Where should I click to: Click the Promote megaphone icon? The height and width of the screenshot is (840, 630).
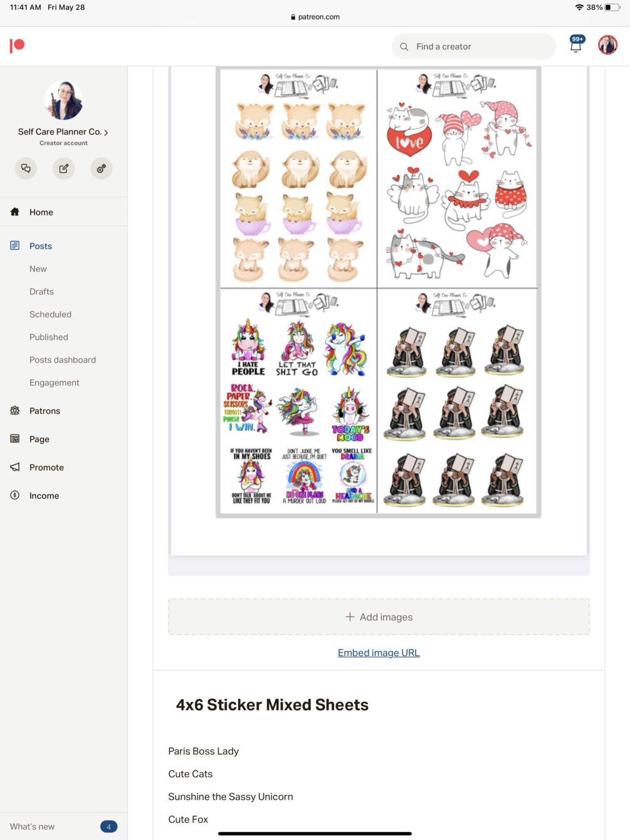point(15,467)
